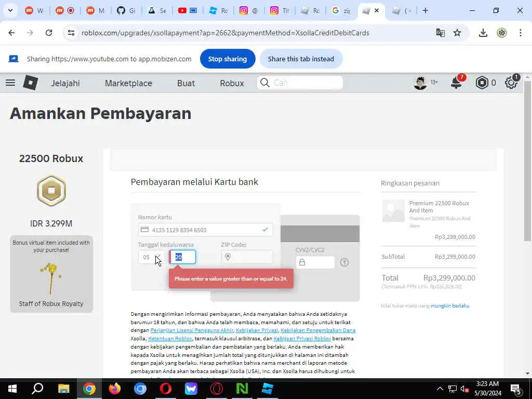Open the tab search dropdown arrow

coord(10,10)
